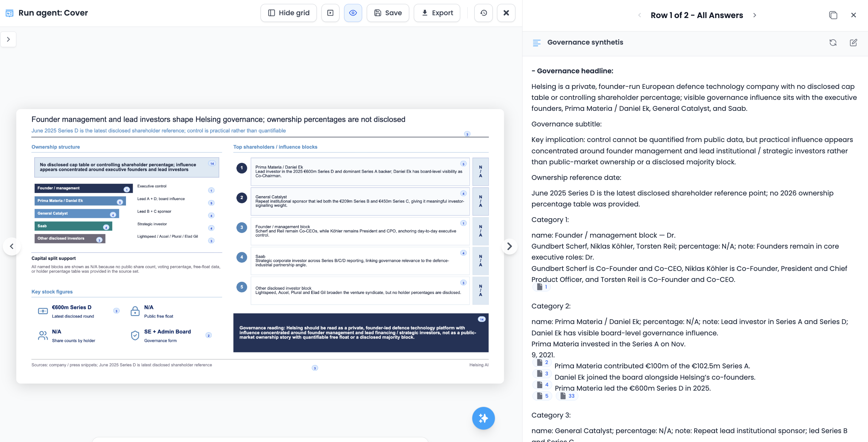Select the Run agent: Cover title
Image resolution: width=868 pixels, height=442 pixels.
[53, 13]
